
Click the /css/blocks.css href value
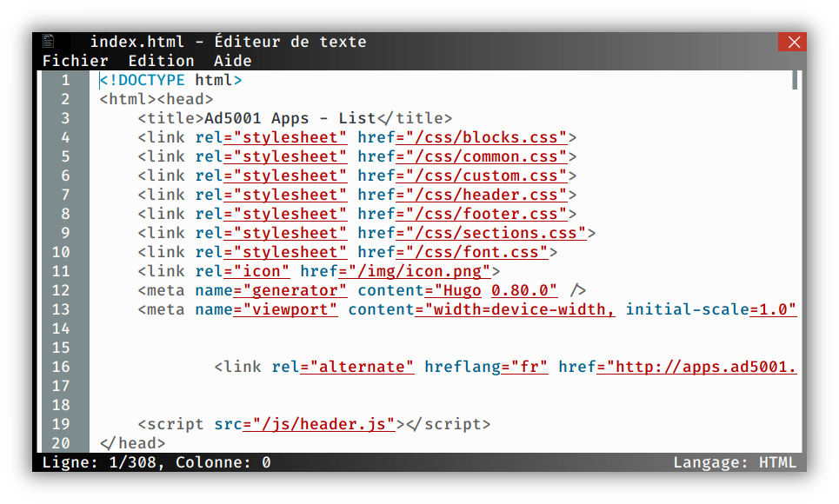pyautogui.click(x=486, y=137)
